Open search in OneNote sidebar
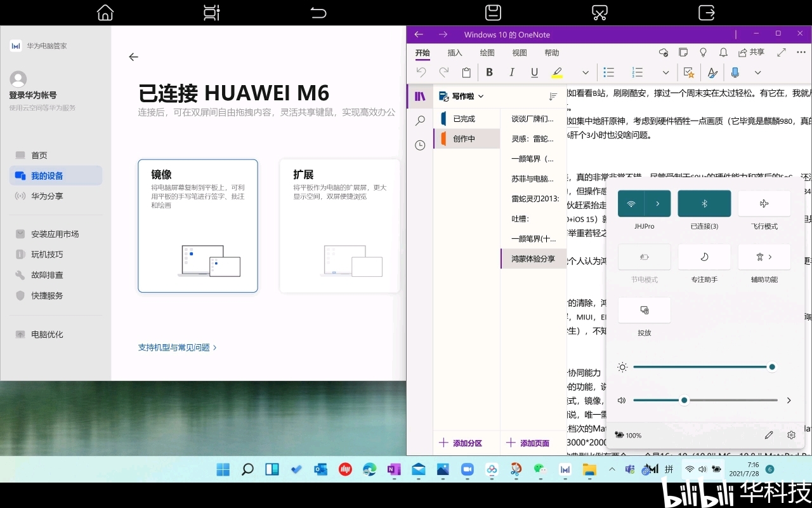 (420, 121)
